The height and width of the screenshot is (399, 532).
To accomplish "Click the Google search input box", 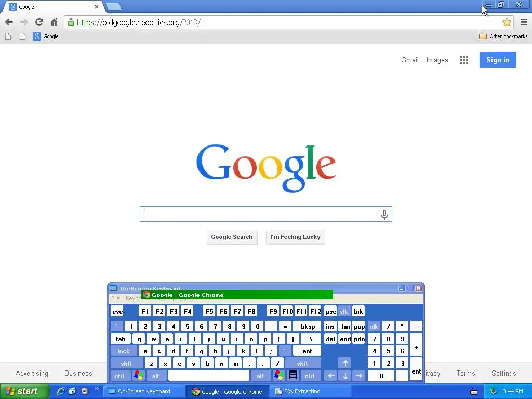I will point(266,214).
